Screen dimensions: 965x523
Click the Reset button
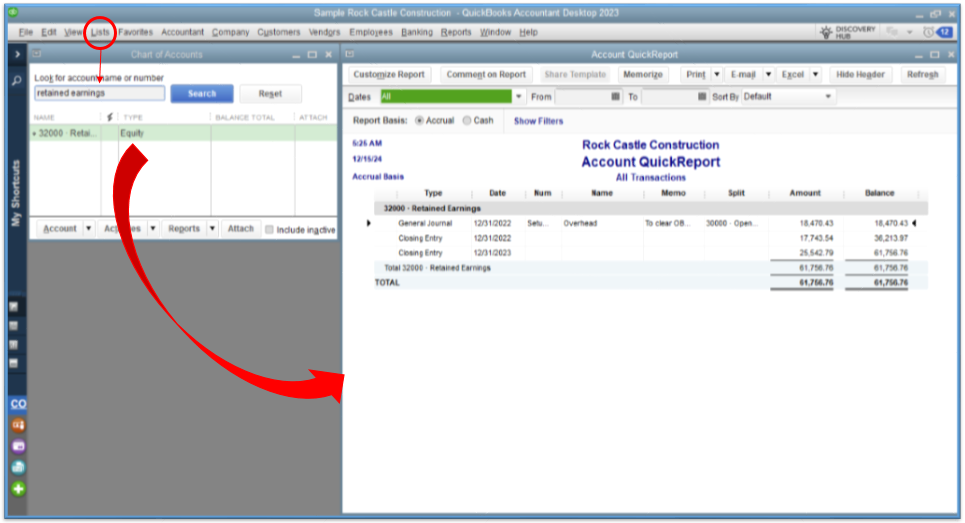(270, 94)
